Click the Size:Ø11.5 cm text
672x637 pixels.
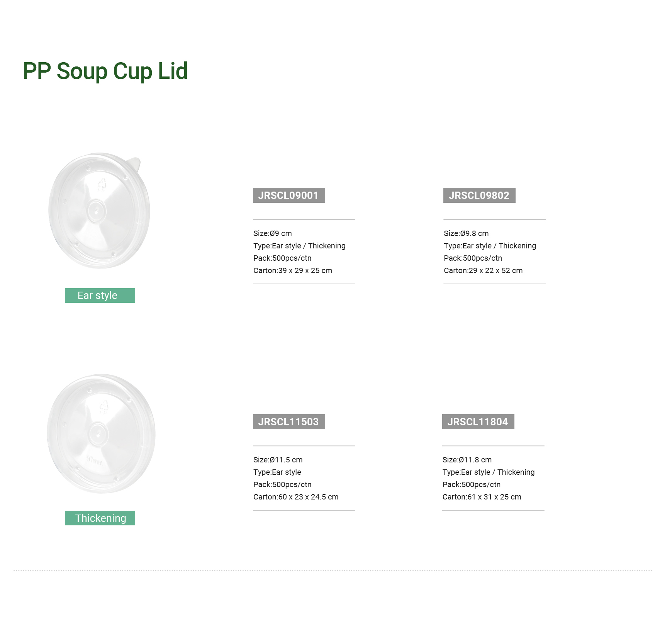coord(278,460)
